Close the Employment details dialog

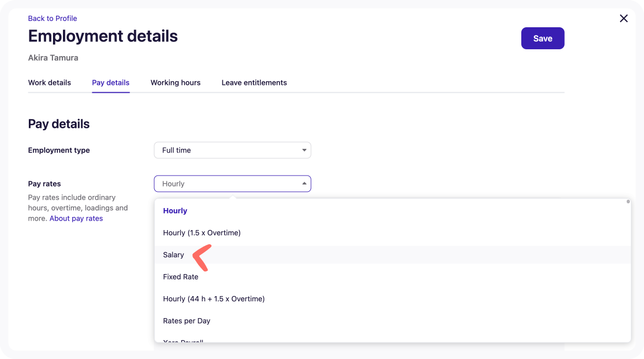624,18
